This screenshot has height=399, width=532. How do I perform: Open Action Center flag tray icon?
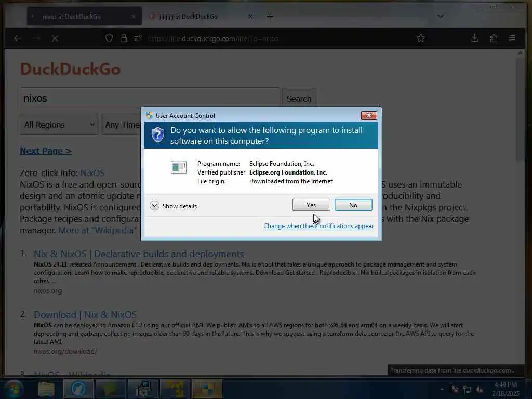(455, 389)
